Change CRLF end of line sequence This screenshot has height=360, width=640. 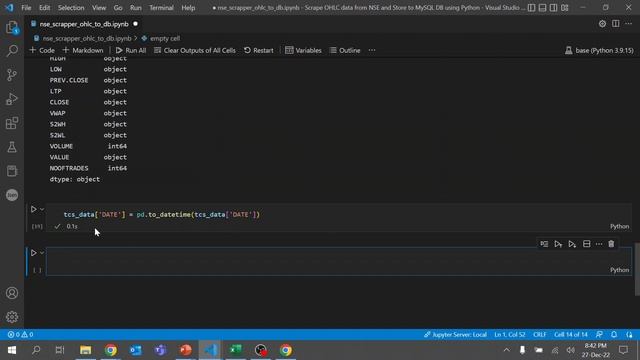point(539,335)
